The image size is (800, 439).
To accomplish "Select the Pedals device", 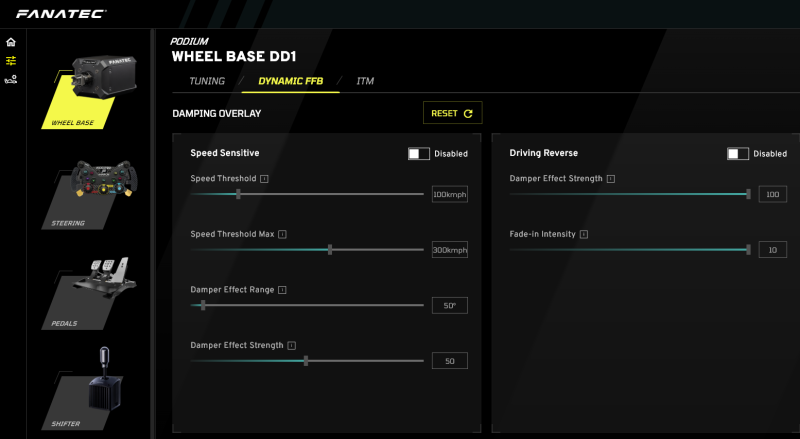I will click(x=89, y=294).
